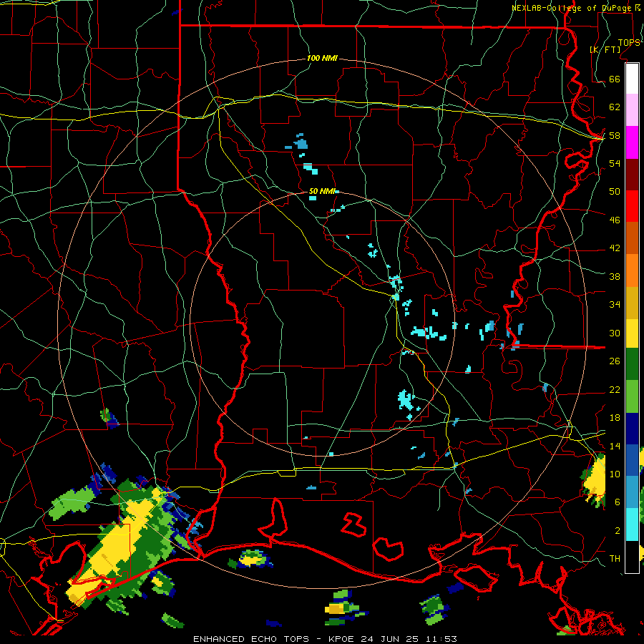Click the 'KPOE' radar site identifier

point(343,639)
